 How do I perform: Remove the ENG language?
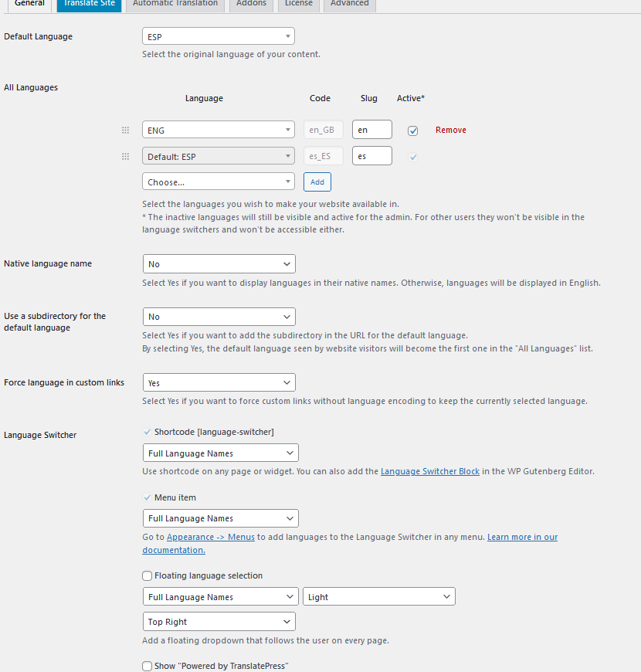coord(451,130)
